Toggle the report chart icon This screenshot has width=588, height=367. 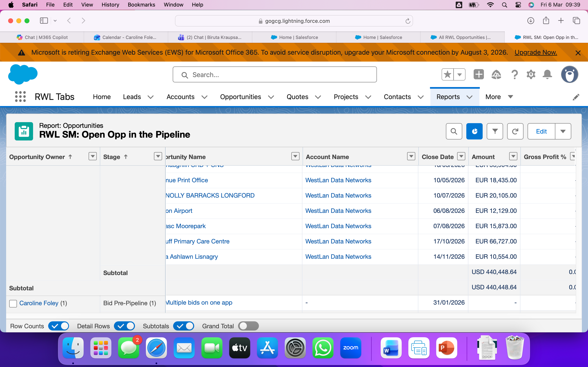[474, 131]
